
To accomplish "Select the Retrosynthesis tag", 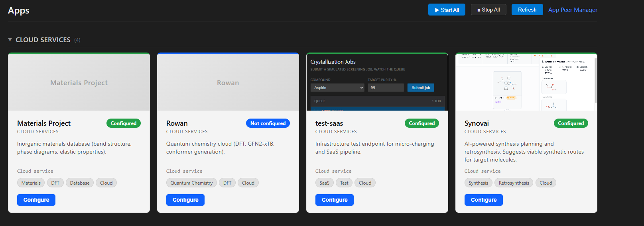I will tap(514, 183).
